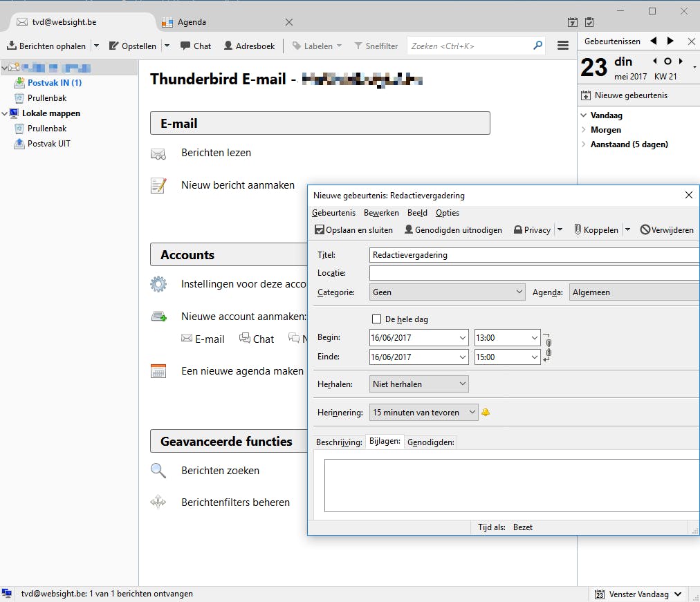Open Koppelen dropdown arrow
Screen dimensions: 700x602
tap(627, 229)
